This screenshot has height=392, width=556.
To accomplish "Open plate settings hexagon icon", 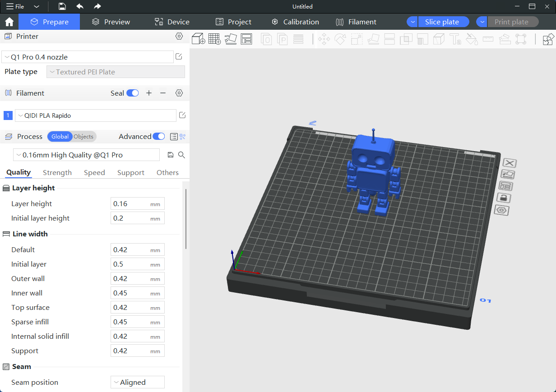I will pyautogui.click(x=502, y=210).
